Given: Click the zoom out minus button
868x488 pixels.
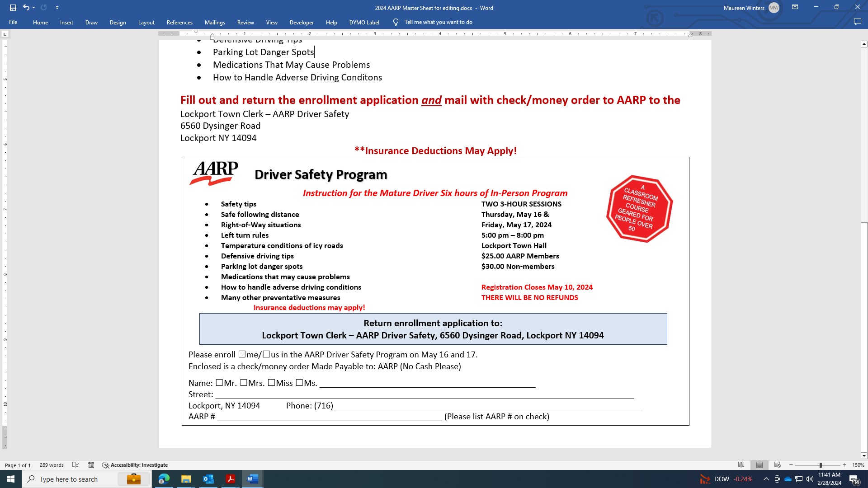Looking at the screenshot, I should tap(791, 465).
